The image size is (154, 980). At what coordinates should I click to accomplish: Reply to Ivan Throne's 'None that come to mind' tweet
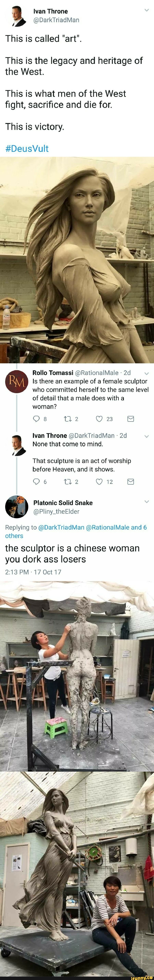pos(37,482)
